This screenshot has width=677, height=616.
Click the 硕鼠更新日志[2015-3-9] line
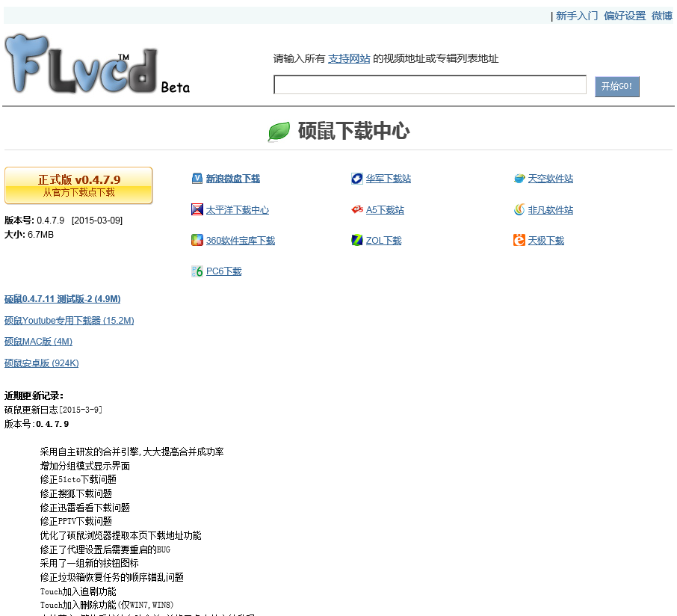click(53, 410)
